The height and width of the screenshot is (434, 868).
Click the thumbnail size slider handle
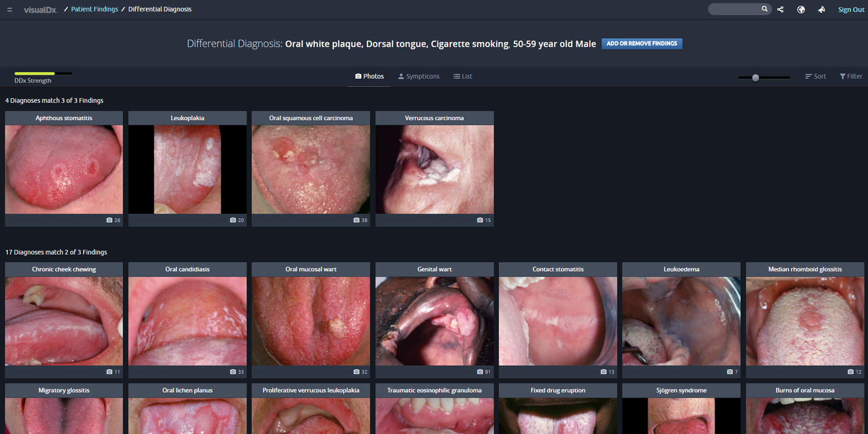click(755, 78)
